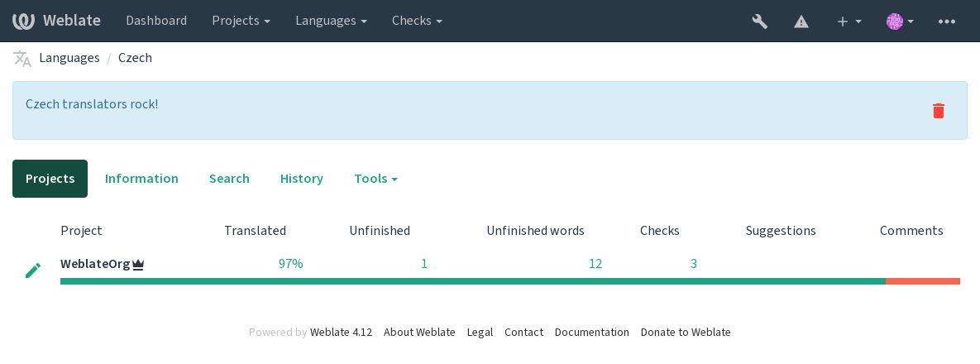This screenshot has width=980, height=364.
Task: Sort by Translated column header
Action: click(x=255, y=231)
